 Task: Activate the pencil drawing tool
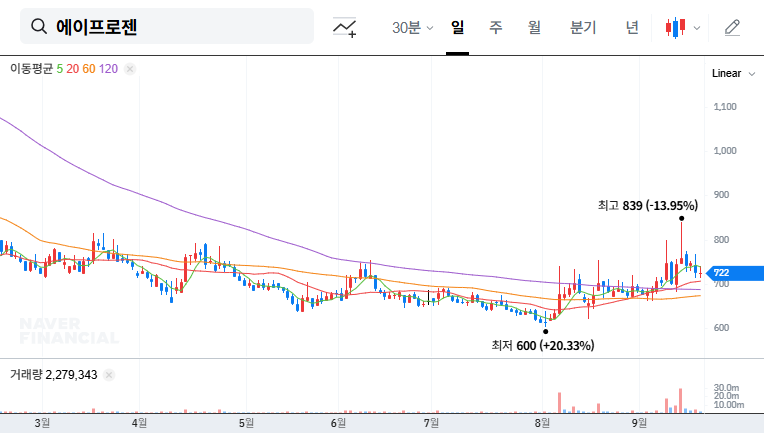tap(732, 27)
